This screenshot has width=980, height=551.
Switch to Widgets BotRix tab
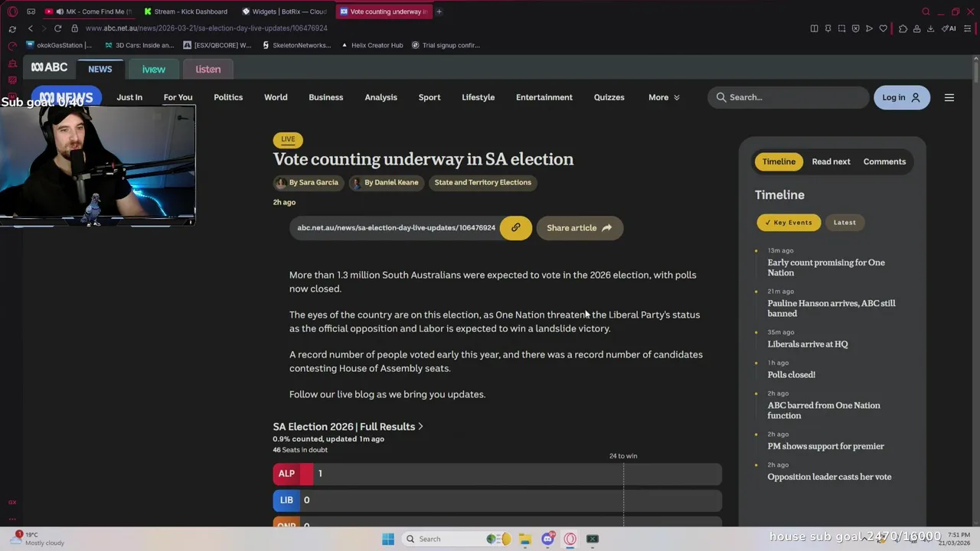click(284, 11)
